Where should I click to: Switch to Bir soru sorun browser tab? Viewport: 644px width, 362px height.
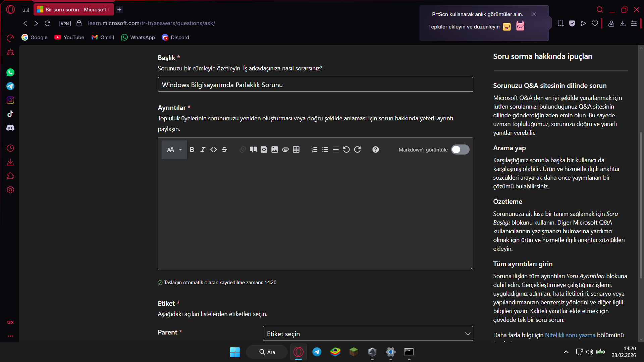tap(74, 9)
